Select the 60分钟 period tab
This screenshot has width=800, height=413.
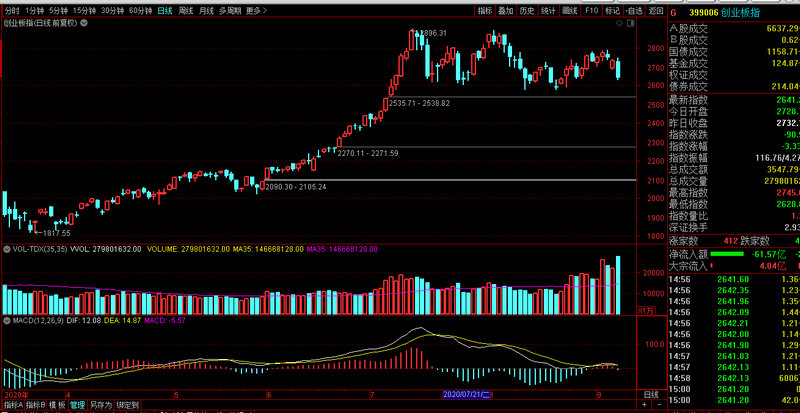tap(141, 10)
